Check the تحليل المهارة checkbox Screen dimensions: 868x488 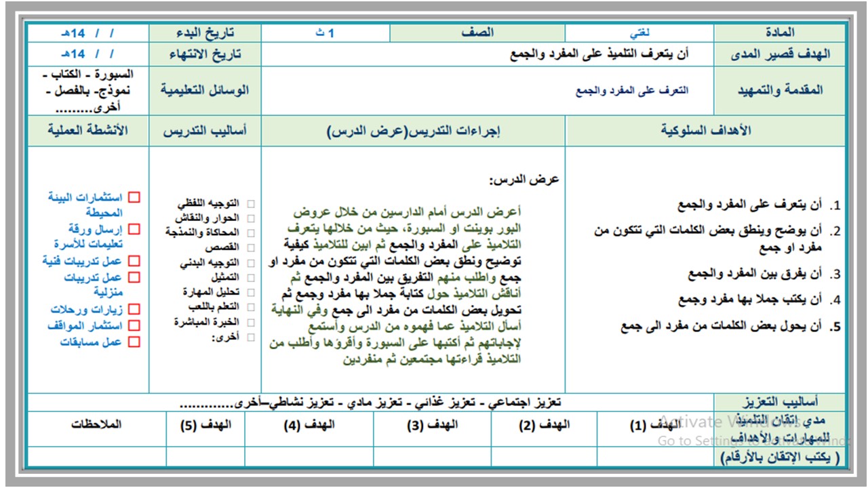tap(251, 291)
